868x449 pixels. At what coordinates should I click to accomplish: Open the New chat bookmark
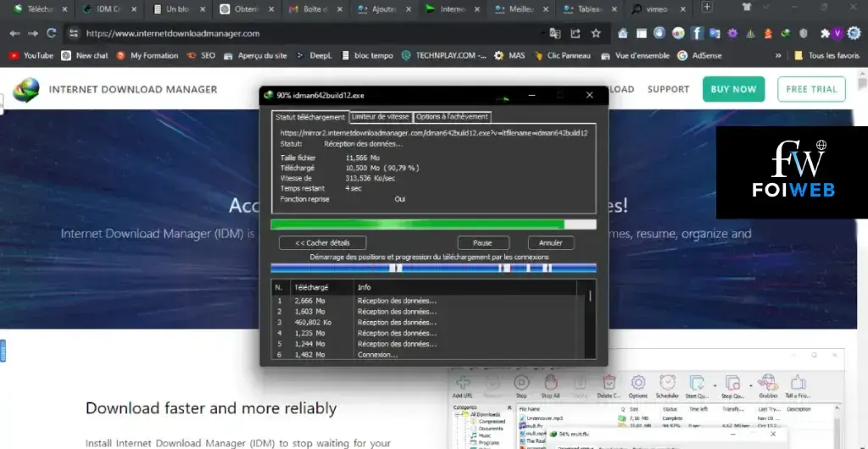click(85, 56)
